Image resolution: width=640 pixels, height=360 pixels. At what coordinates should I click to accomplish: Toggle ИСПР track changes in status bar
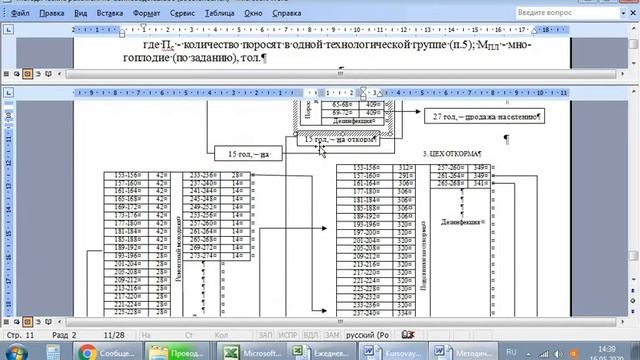(x=288, y=335)
